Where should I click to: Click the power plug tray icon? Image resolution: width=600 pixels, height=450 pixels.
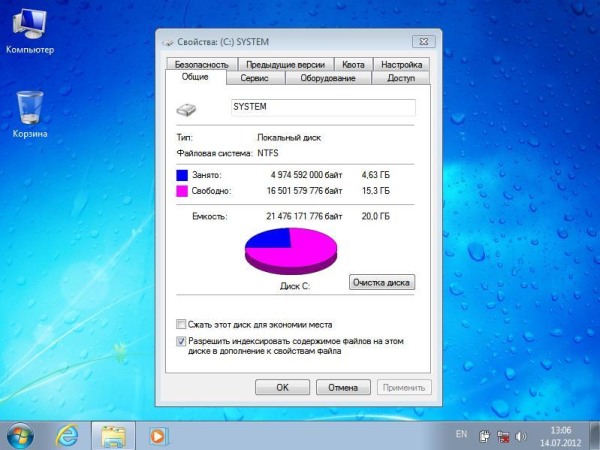pos(485,436)
